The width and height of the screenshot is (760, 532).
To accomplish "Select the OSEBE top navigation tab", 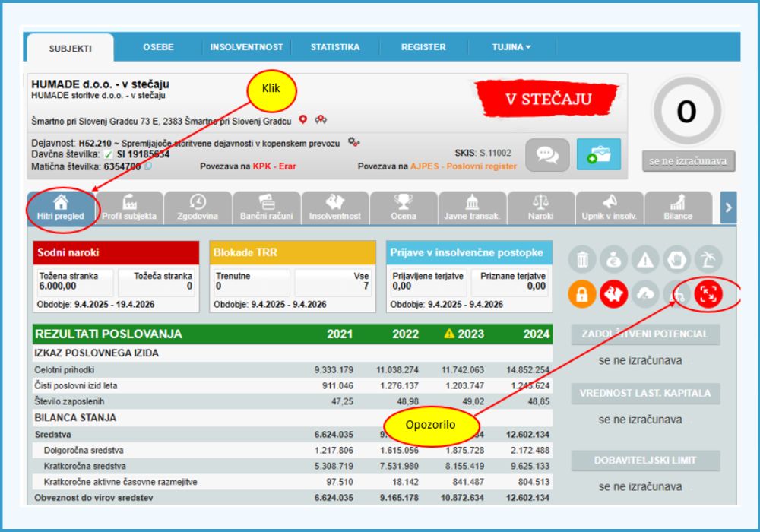I will click(x=158, y=47).
